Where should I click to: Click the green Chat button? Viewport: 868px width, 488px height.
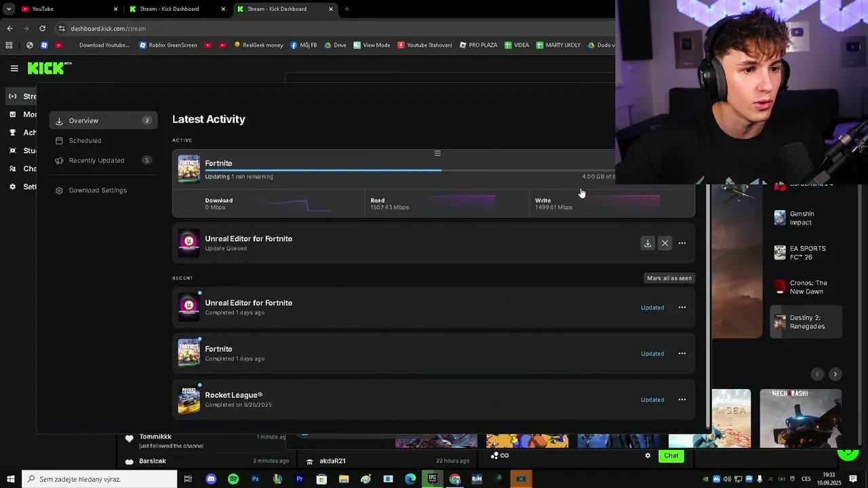[x=671, y=455]
